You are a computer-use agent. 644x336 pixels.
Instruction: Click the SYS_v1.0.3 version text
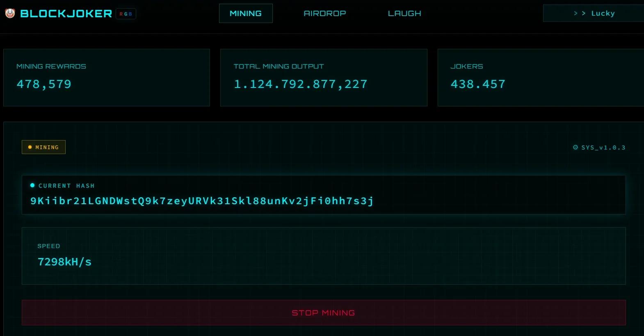click(x=603, y=147)
